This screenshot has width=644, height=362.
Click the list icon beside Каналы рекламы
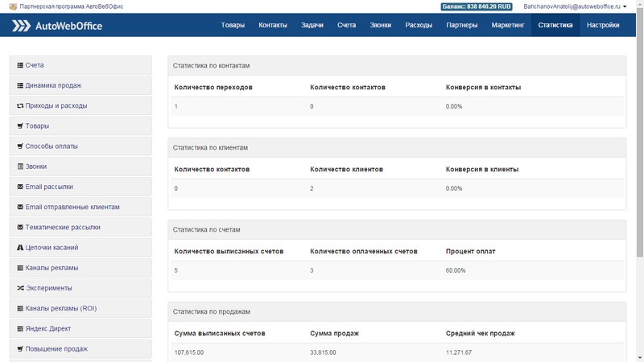click(20, 268)
